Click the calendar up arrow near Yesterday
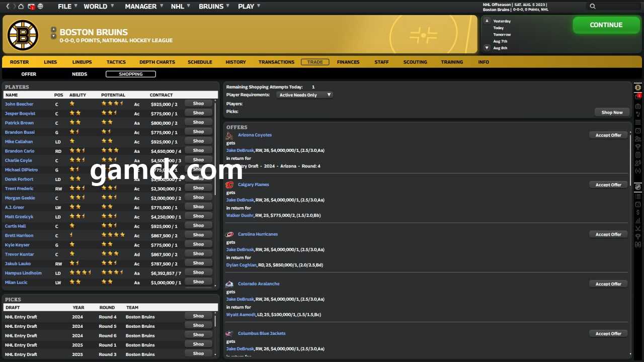The image size is (644, 362). [x=487, y=21]
